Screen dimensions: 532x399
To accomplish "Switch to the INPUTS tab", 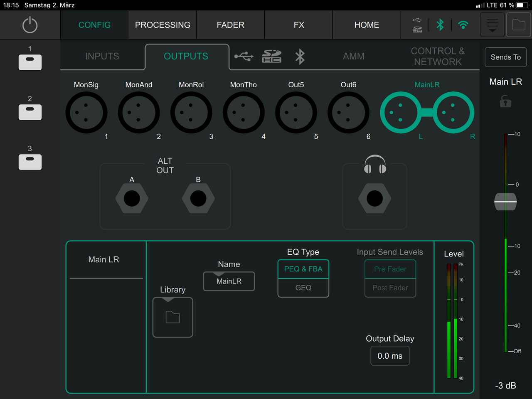I will pyautogui.click(x=102, y=57).
